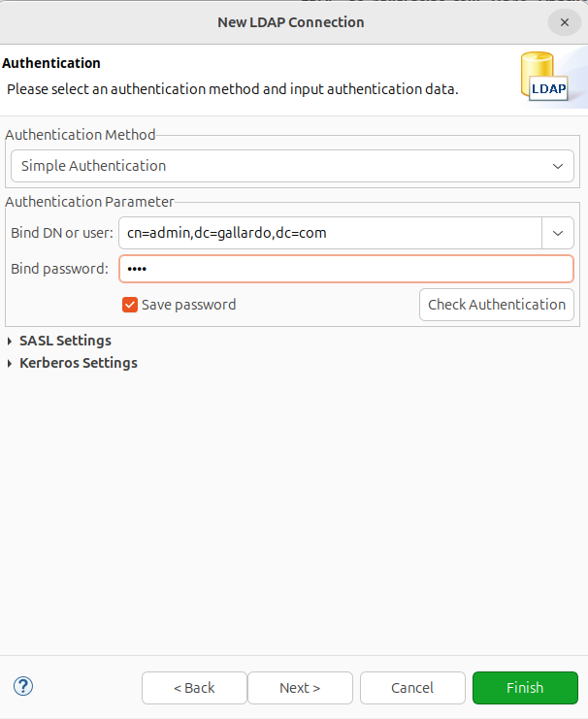Click the "Bind DN or user:" label
This screenshot has height=719, width=588.
62,233
